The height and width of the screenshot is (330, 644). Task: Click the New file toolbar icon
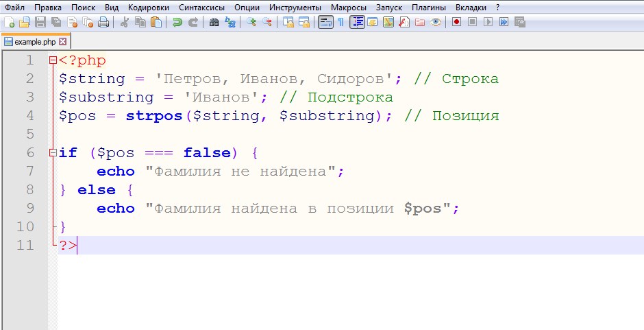click(x=9, y=22)
